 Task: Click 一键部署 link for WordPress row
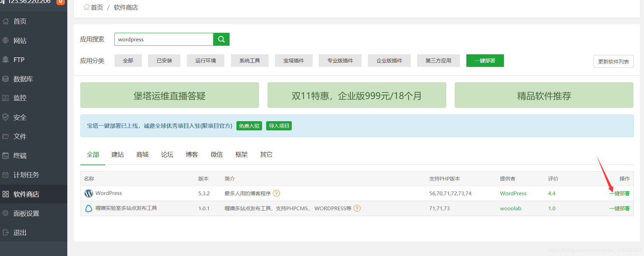point(619,194)
